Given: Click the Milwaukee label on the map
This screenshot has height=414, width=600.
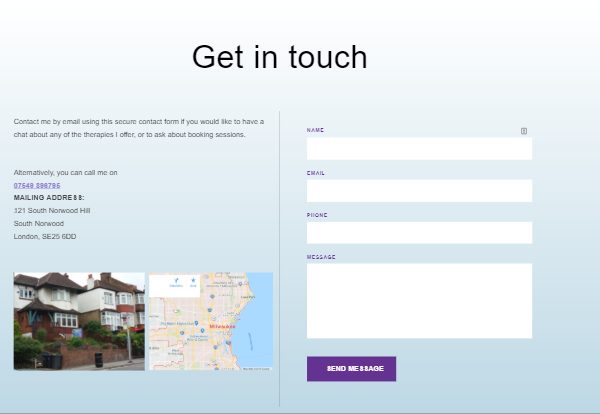Looking at the screenshot, I should [222, 327].
